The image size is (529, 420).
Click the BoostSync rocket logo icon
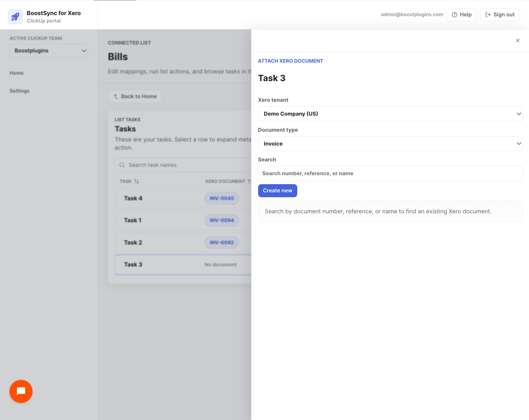tap(15, 17)
